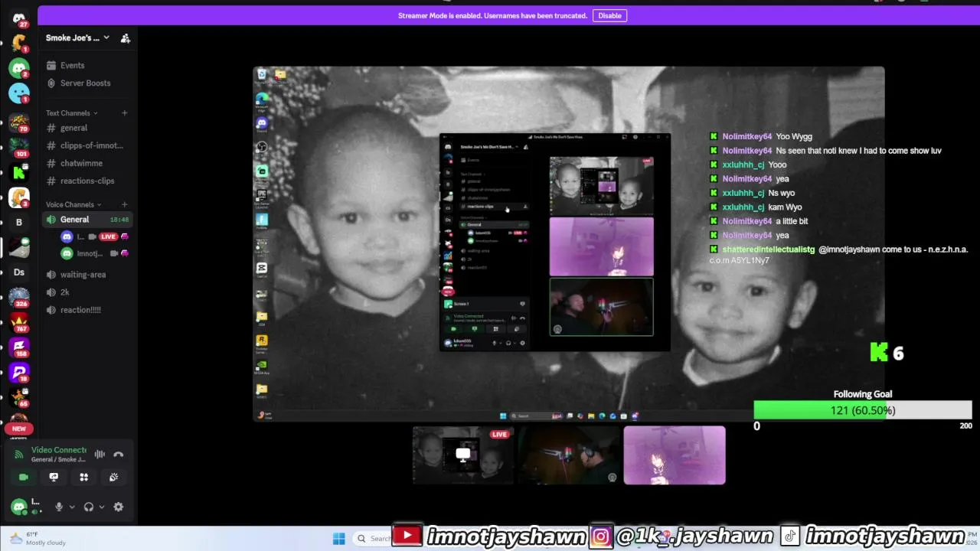Open the green Discord-logo server with 2 badge
Image resolution: width=980 pixels, height=551 pixels.
point(19,68)
